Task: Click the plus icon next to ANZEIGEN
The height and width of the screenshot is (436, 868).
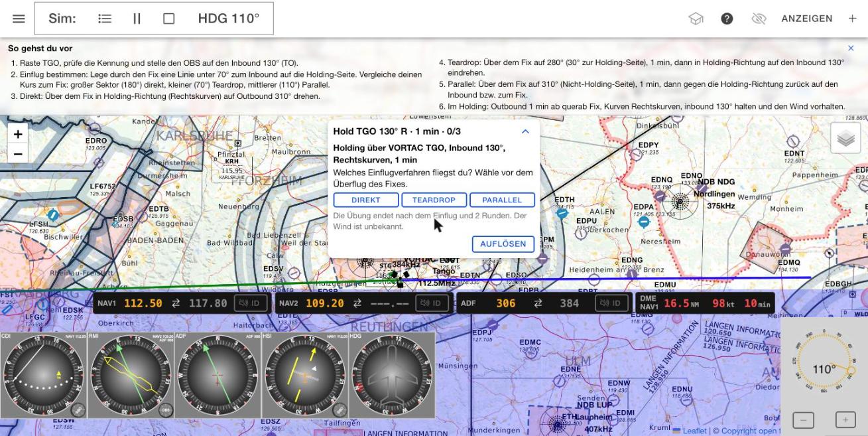Action: click(x=852, y=19)
